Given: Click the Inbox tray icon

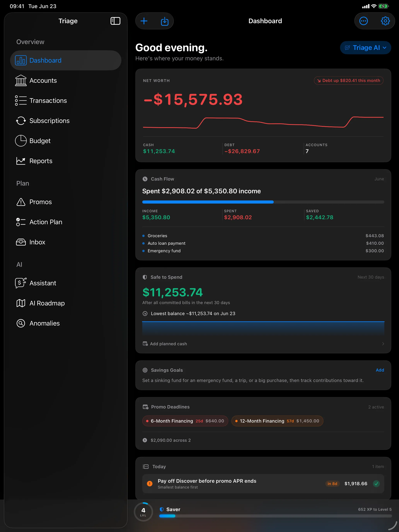Looking at the screenshot, I should [x=21, y=242].
